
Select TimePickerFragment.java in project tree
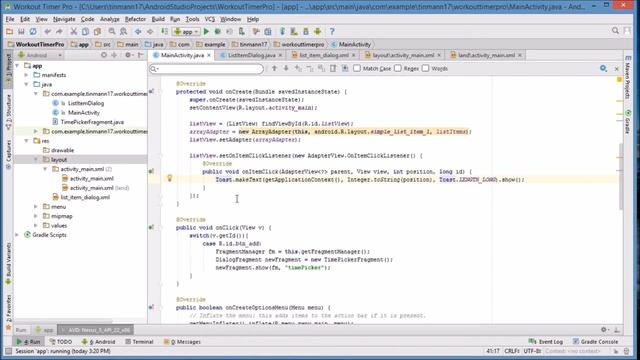[x=92, y=122]
